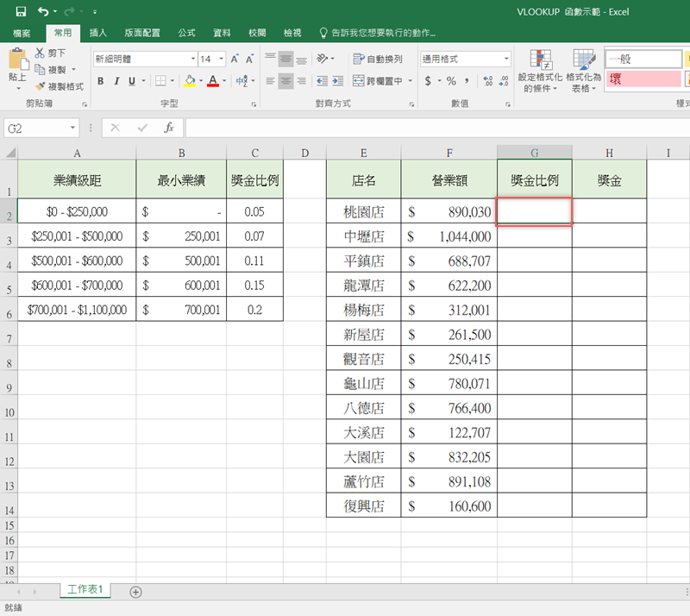Select cell F3 showing 1,044,000
This screenshot has height=616, width=690.
click(448, 236)
